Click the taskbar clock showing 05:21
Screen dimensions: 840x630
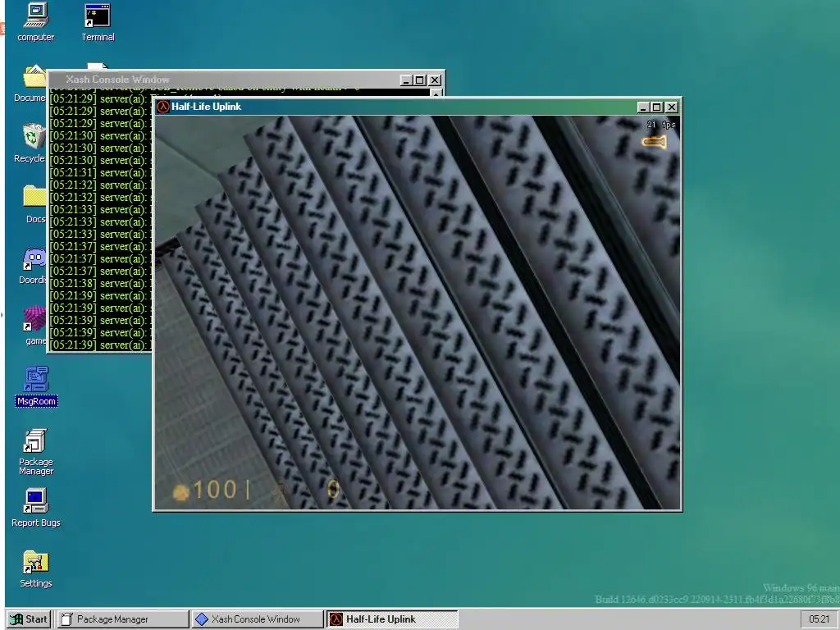(x=819, y=619)
